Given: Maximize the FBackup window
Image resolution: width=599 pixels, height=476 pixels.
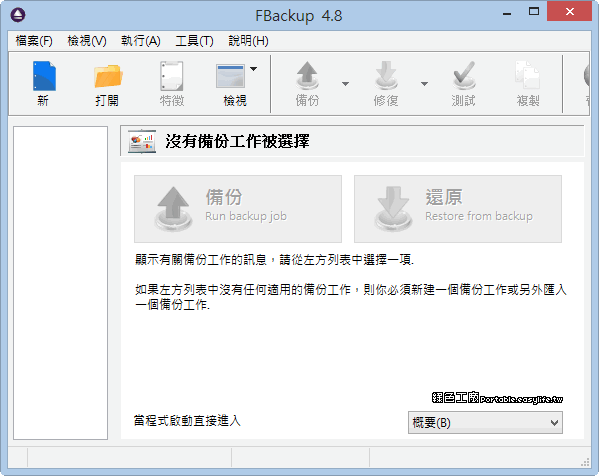Looking at the screenshot, I should point(534,11).
